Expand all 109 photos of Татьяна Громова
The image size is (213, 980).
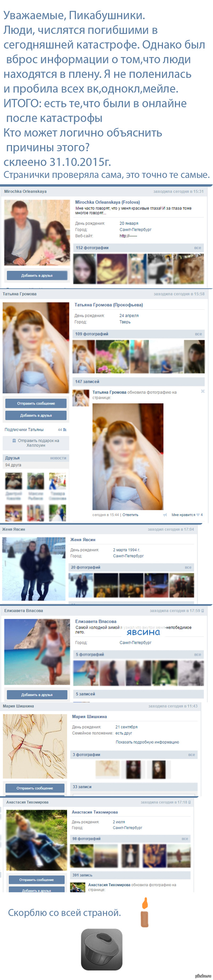tap(198, 334)
